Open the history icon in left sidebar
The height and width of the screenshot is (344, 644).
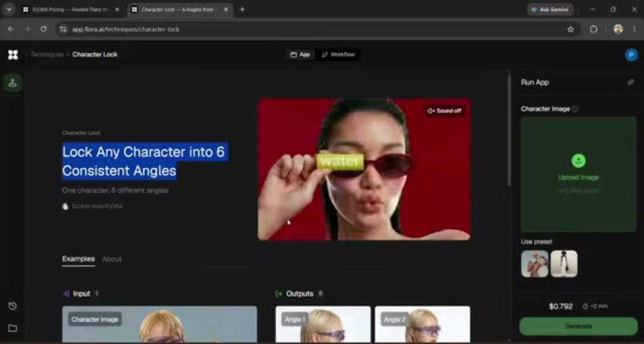click(13, 306)
